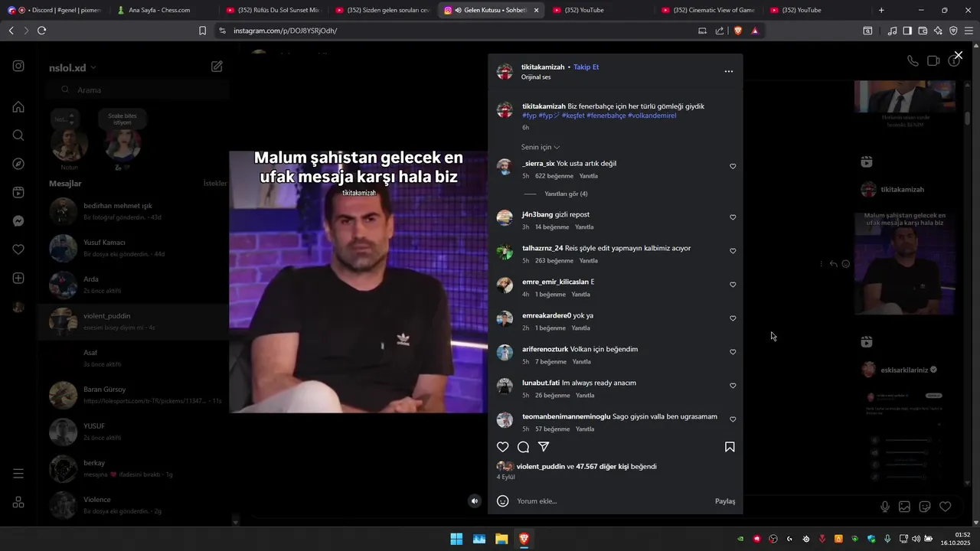This screenshot has height=551, width=980.
Task: Open the emoji picker in comment box
Action: [503, 501]
